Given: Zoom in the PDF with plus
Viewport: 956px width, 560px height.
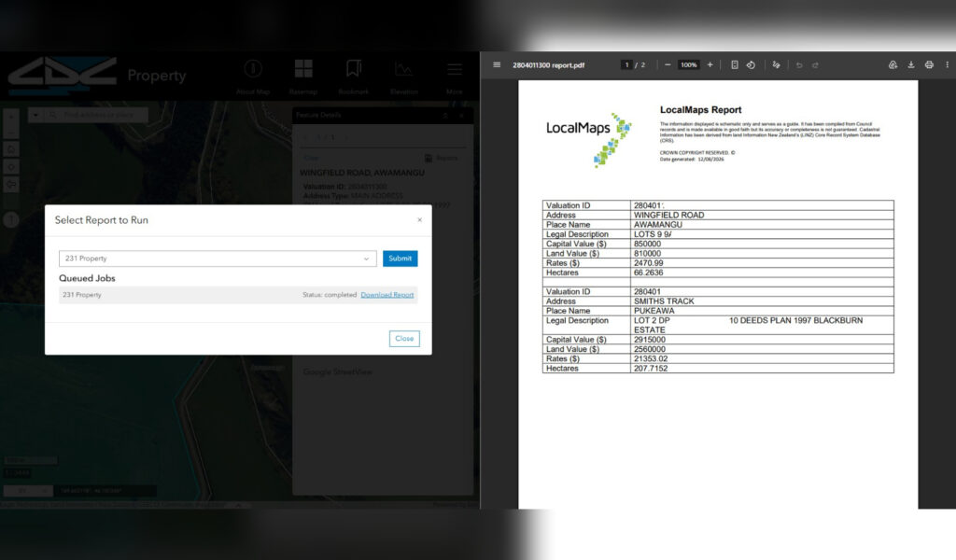Looking at the screenshot, I should click(710, 64).
